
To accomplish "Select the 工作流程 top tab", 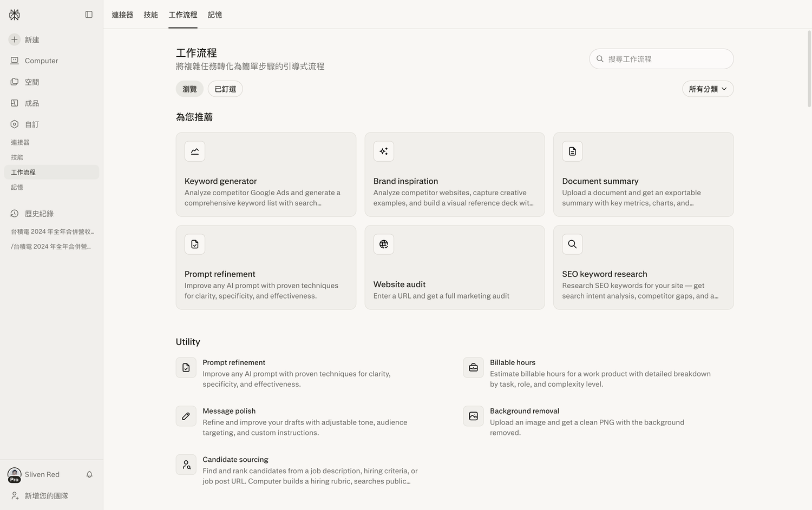I will pyautogui.click(x=183, y=15).
